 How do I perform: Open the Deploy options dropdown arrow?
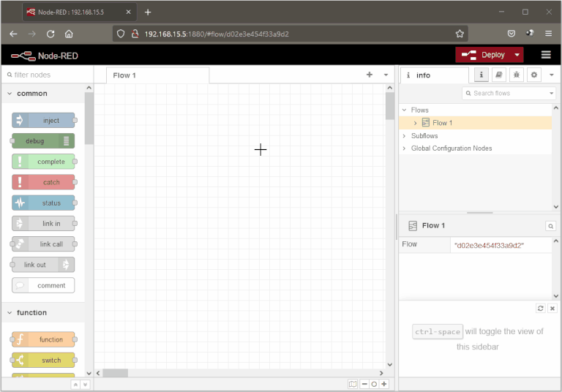coord(517,55)
